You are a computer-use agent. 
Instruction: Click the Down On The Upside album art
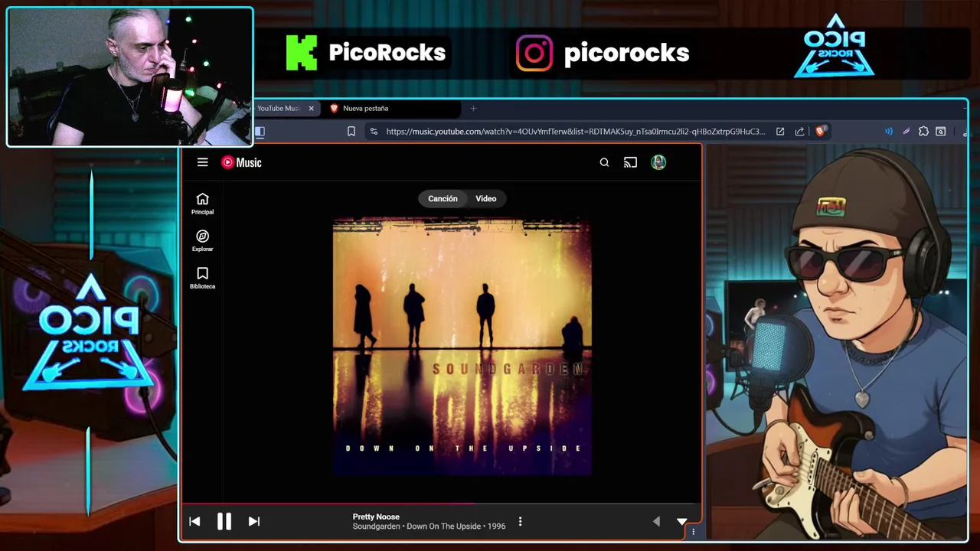point(462,346)
